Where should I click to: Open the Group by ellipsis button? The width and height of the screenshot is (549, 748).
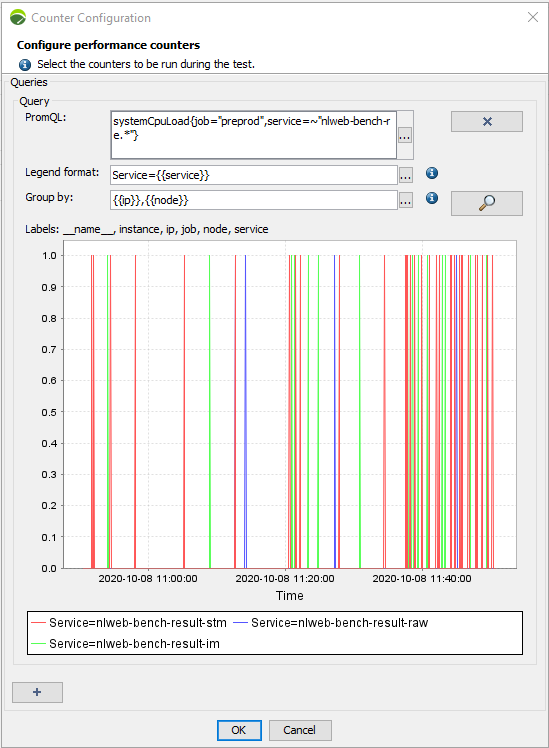[x=405, y=201]
